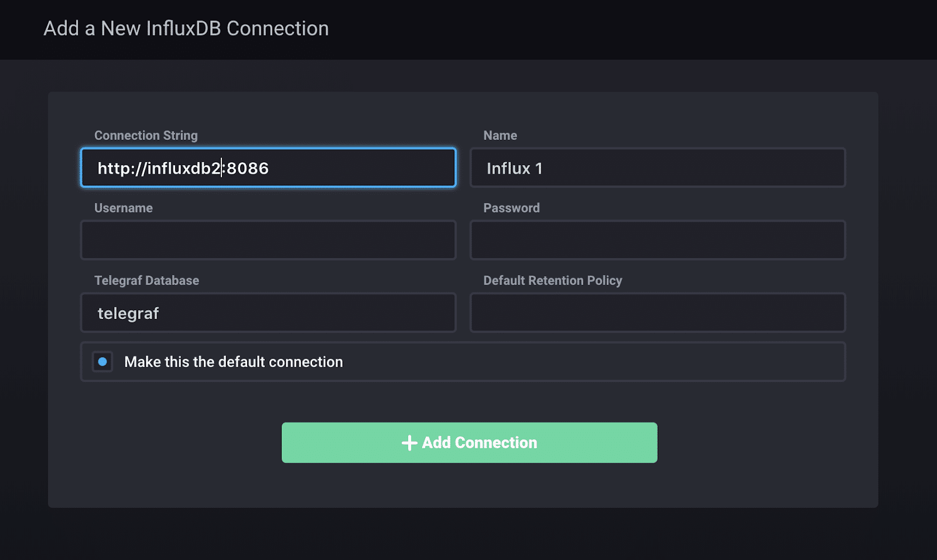Select the empty Username input field
Image resolution: width=937 pixels, height=560 pixels.
(268, 240)
